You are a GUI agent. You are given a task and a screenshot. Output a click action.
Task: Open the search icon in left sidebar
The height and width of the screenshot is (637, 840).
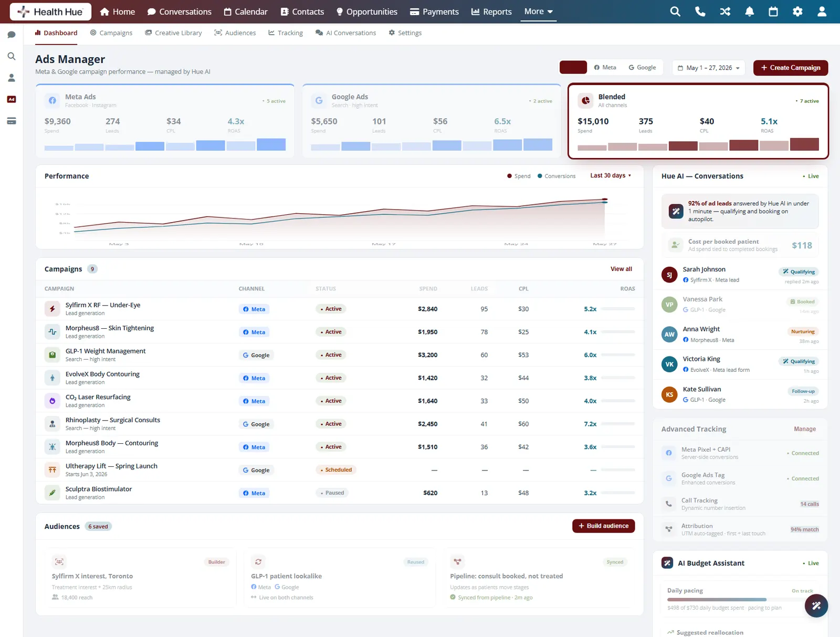coord(12,56)
